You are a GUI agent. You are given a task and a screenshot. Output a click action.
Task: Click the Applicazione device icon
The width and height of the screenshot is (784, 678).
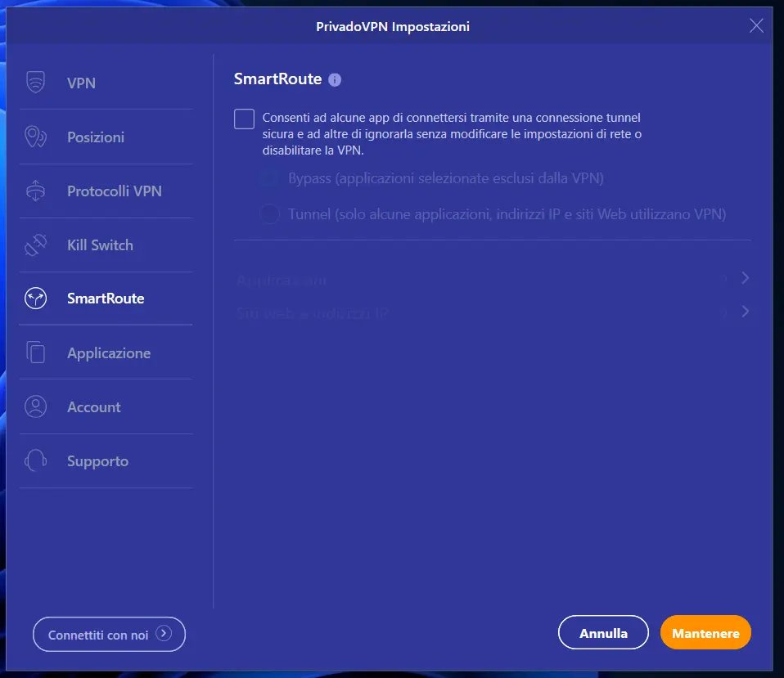[x=35, y=352]
